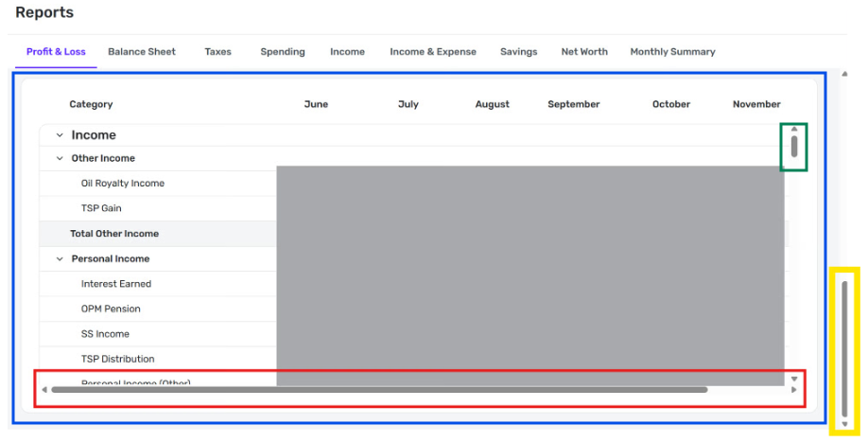Collapse the Income section chevron

pos(60,135)
